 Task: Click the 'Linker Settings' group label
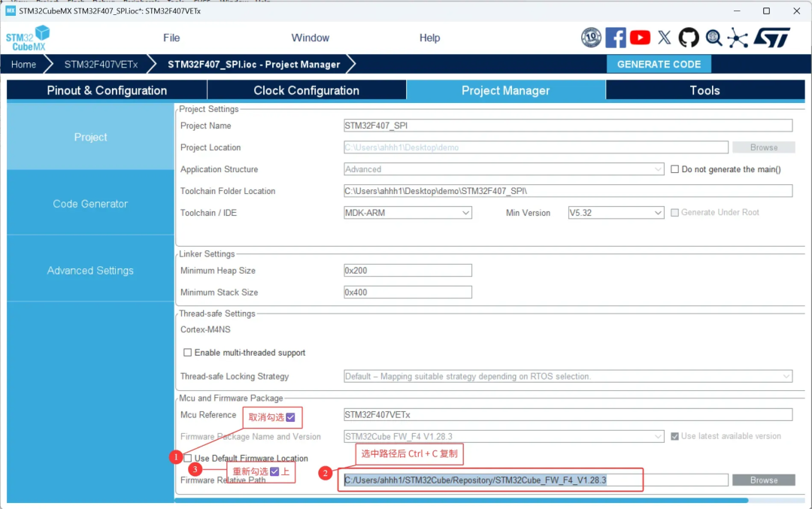(207, 253)
